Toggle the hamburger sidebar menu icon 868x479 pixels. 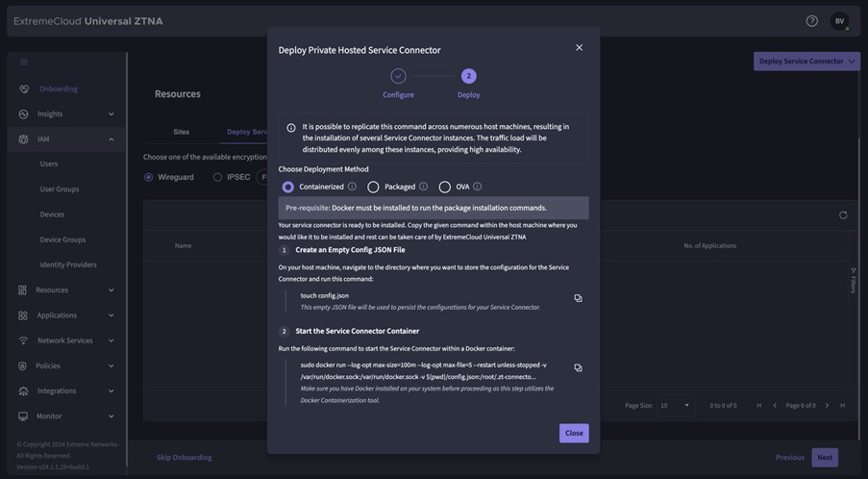point(24,63)
